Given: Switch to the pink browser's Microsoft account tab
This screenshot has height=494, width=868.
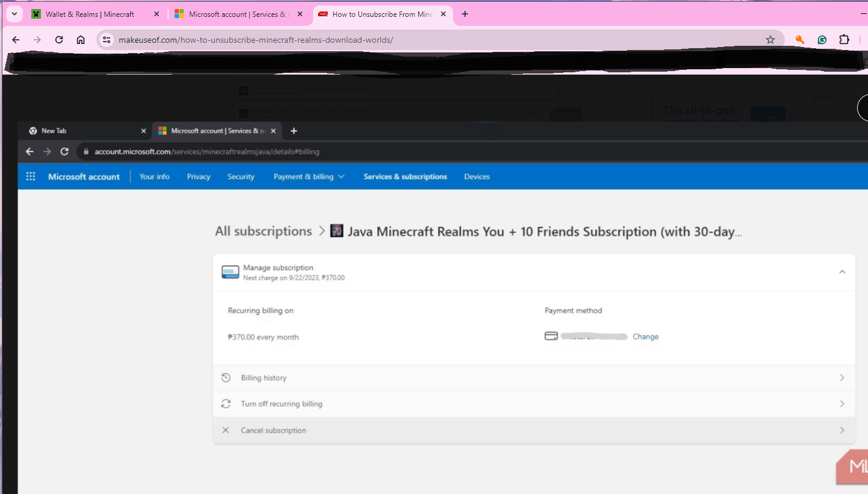Looking at the screenshot, I should [x=239, y=14].
